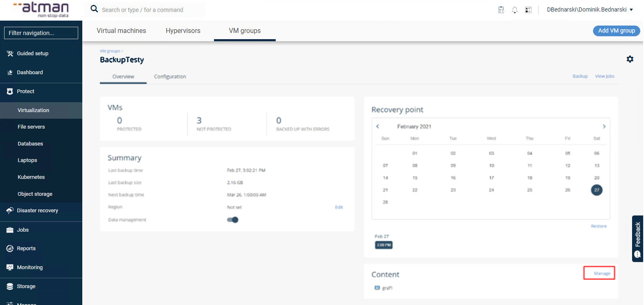Click the Filter navigation input field
This screenshot has height=305, width=644.
coord(41,33)
